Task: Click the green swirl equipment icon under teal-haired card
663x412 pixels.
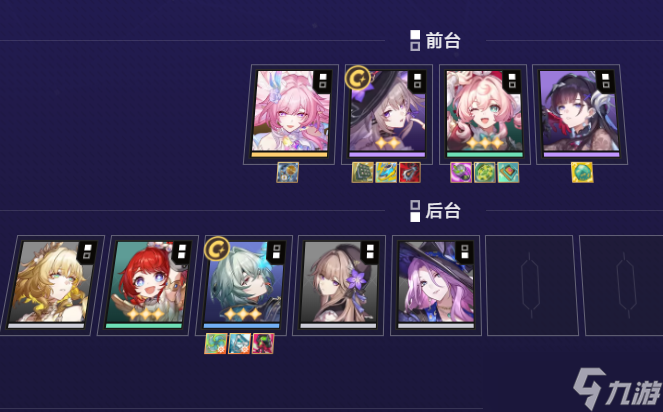Action: (x=216, y=343)
